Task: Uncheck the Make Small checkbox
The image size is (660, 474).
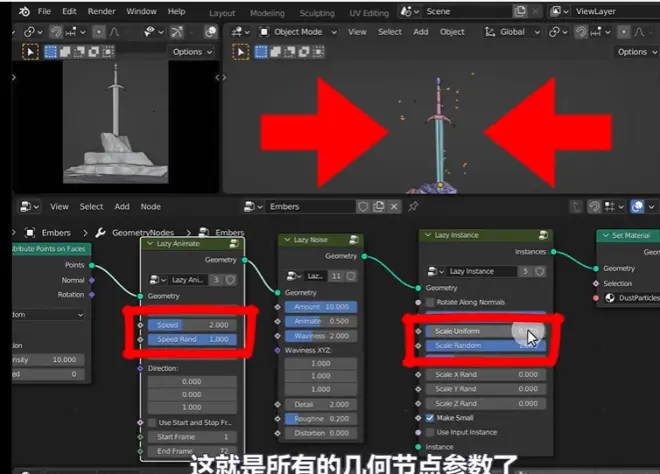Action: pos(430,418)
